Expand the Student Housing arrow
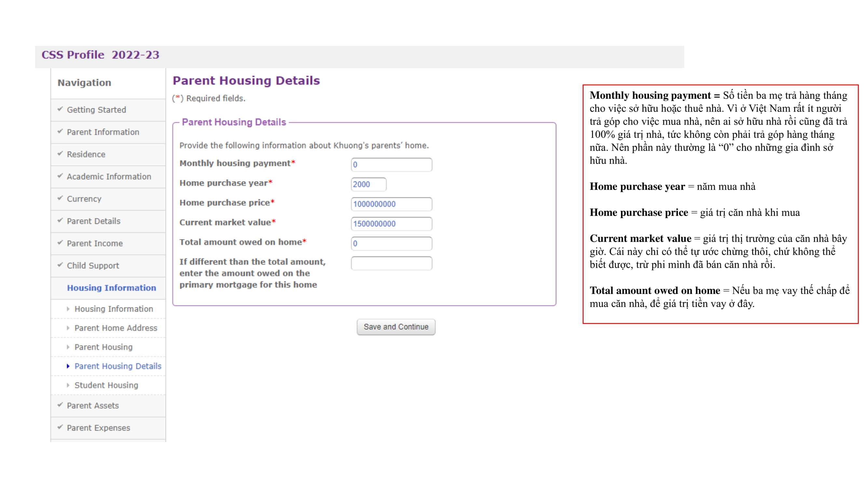The height and width of the screenshot is (488, 868). pyautogui.click(x=68, y=385)
